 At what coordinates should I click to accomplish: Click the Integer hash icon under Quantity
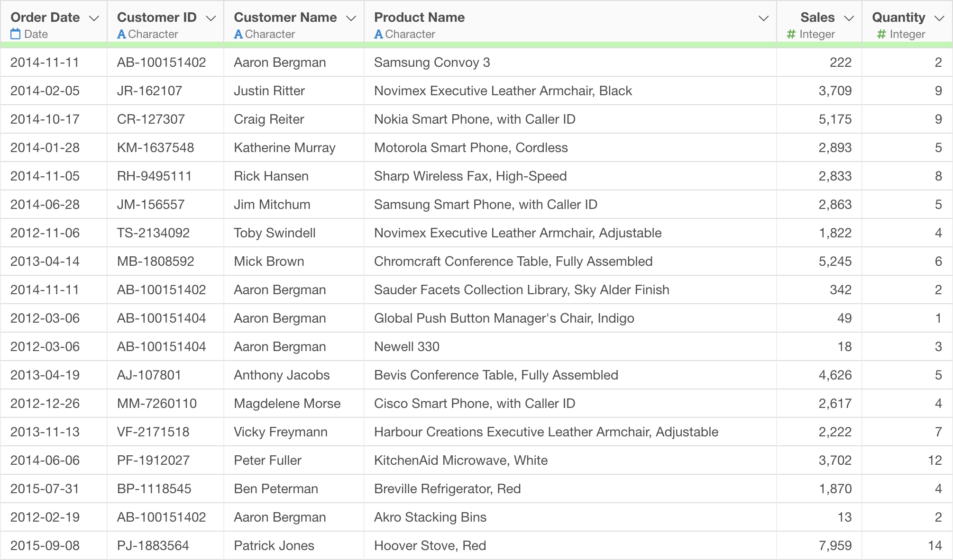(881, 34)
